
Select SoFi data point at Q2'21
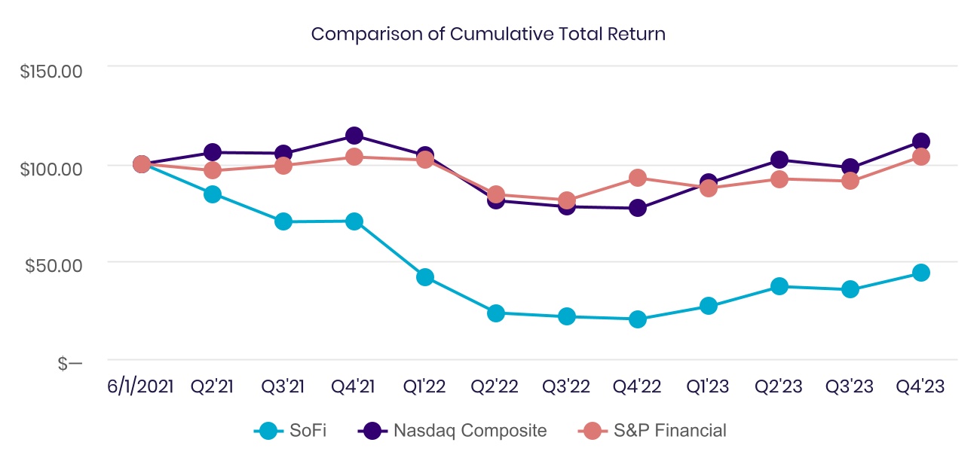(213, 194)
